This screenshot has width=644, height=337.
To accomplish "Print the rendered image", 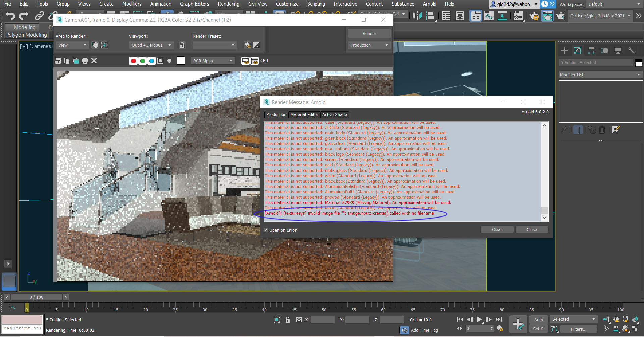I will (85, 61).
